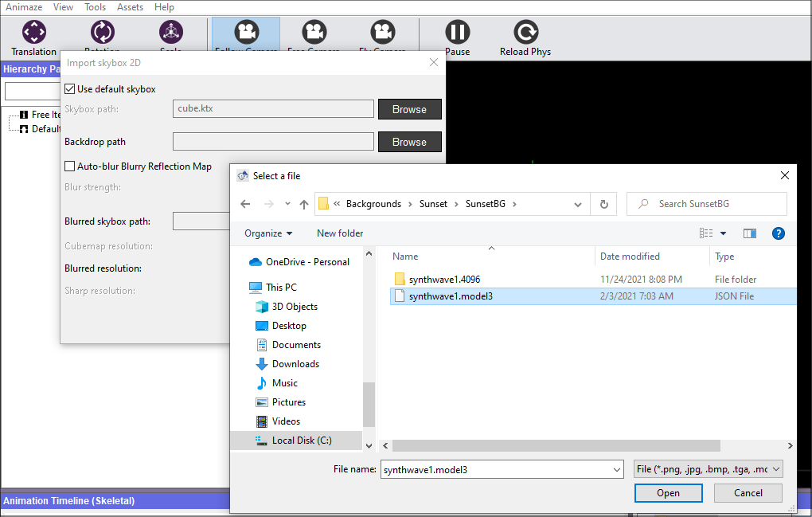Click the blue help question mark icon
This screenshot has width=812, height=517.
click(779, 233)
